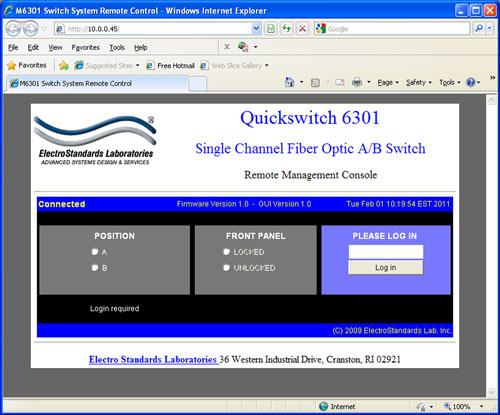Open the zoom level dropdown arrow
Image resolution: width=500 pixels, height=415 pixels.
pos(481,406)
